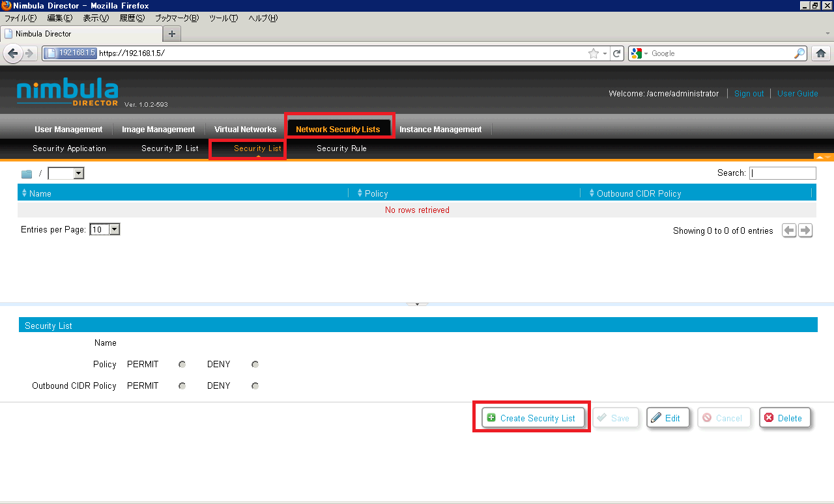
Task: Select PERMIT radio for Policy
Action: [182, 365]
